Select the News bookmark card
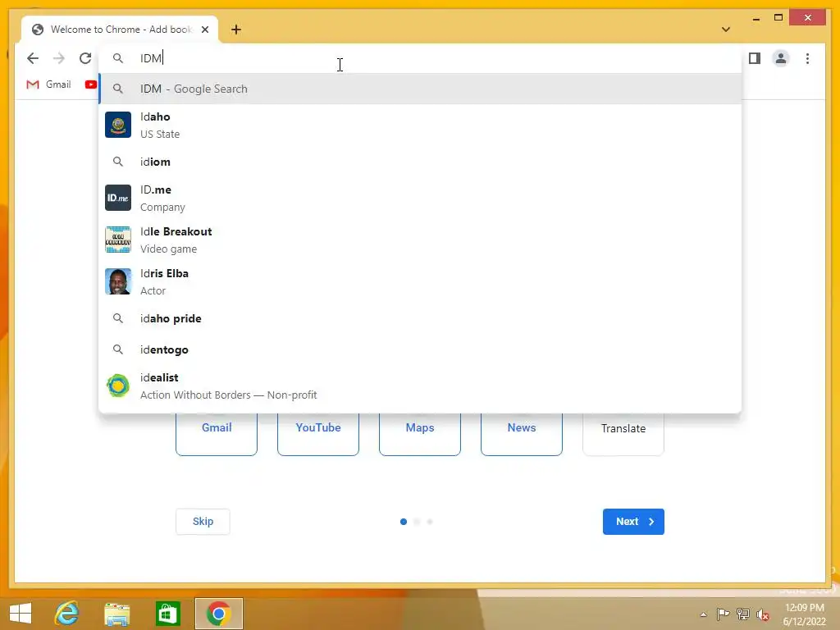This screenshot has height=630, width=840. (x=522, y=434)
